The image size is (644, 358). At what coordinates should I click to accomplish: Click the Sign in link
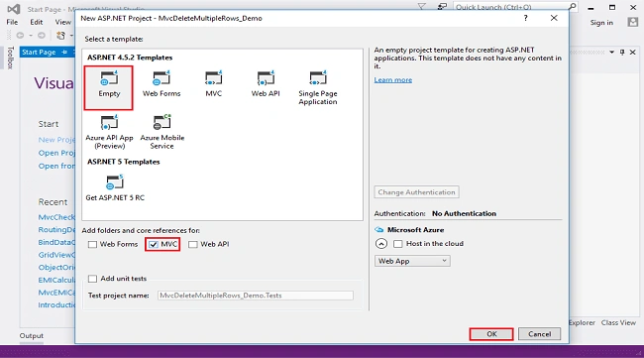601,23
